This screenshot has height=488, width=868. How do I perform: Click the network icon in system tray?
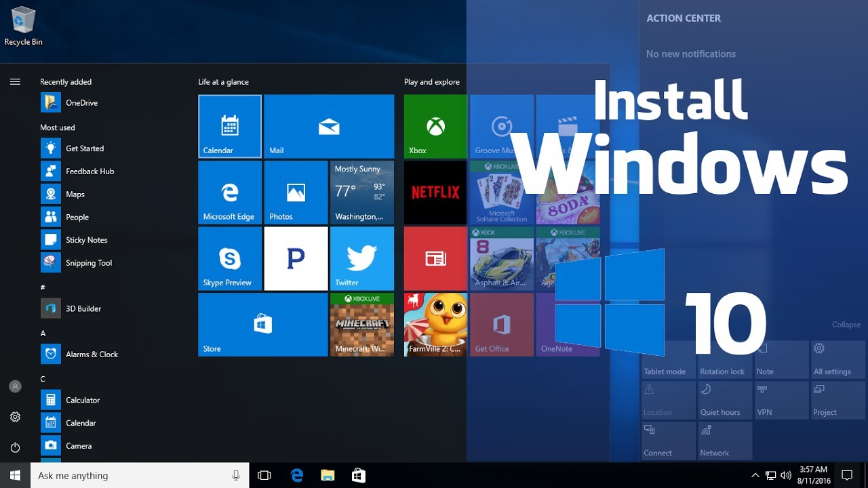pos(770,475)
